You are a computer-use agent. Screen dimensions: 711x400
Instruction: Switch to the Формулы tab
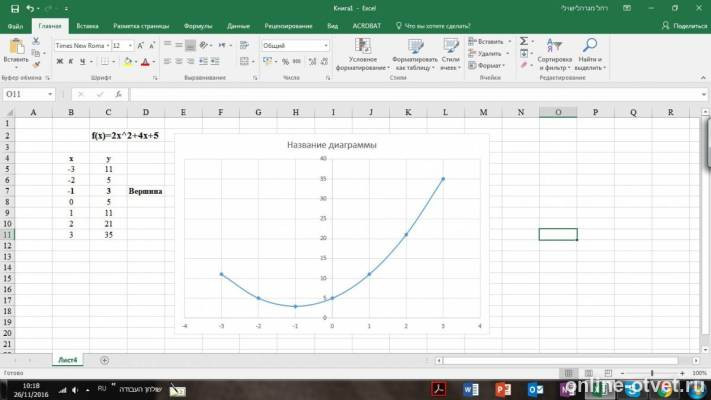click(198, 26)
